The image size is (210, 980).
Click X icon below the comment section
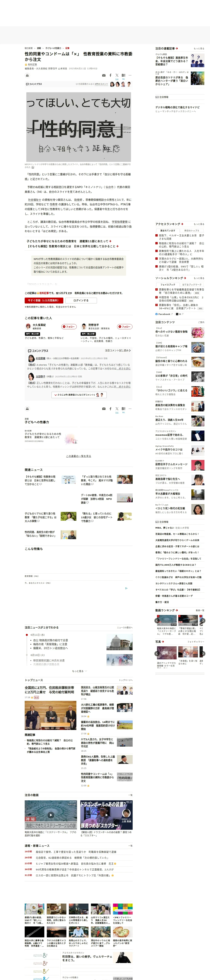[117, 409]
